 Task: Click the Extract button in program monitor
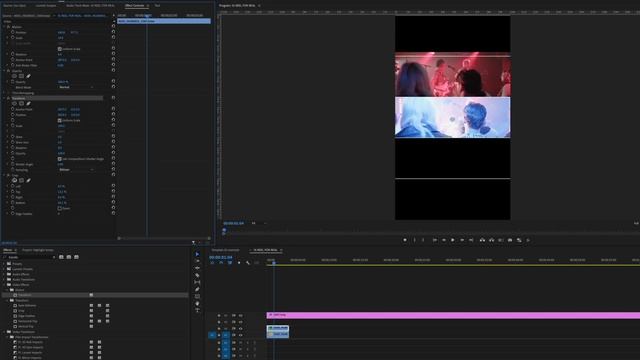click(x=491, y=240)
